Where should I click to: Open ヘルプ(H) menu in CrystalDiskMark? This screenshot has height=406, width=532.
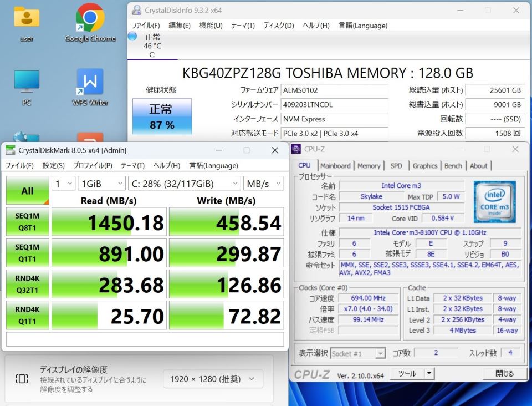pyautogui.click(x=167, y=165)
